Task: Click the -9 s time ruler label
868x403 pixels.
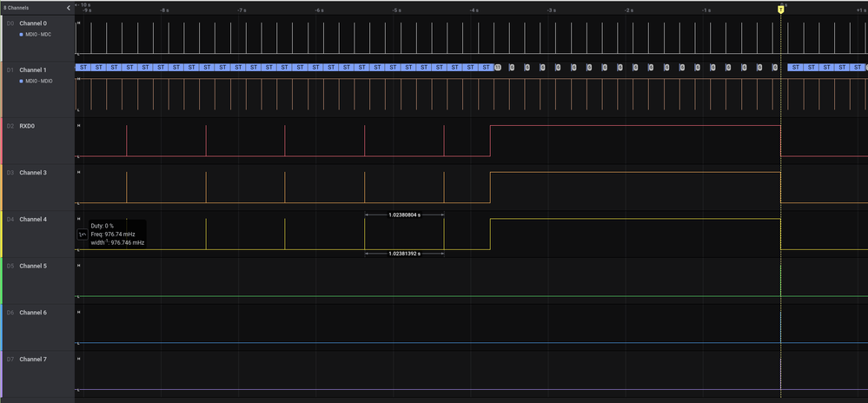Action: pos(86,10)
